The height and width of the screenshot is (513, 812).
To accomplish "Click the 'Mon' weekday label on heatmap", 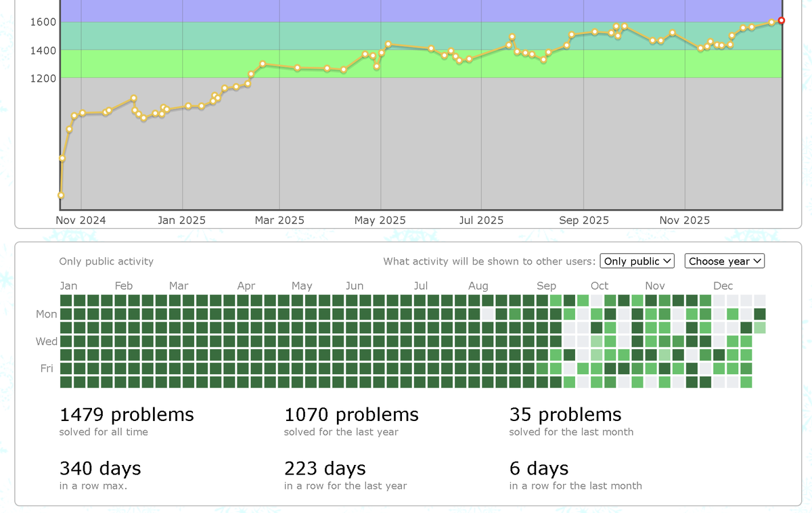I will [47, 314].
